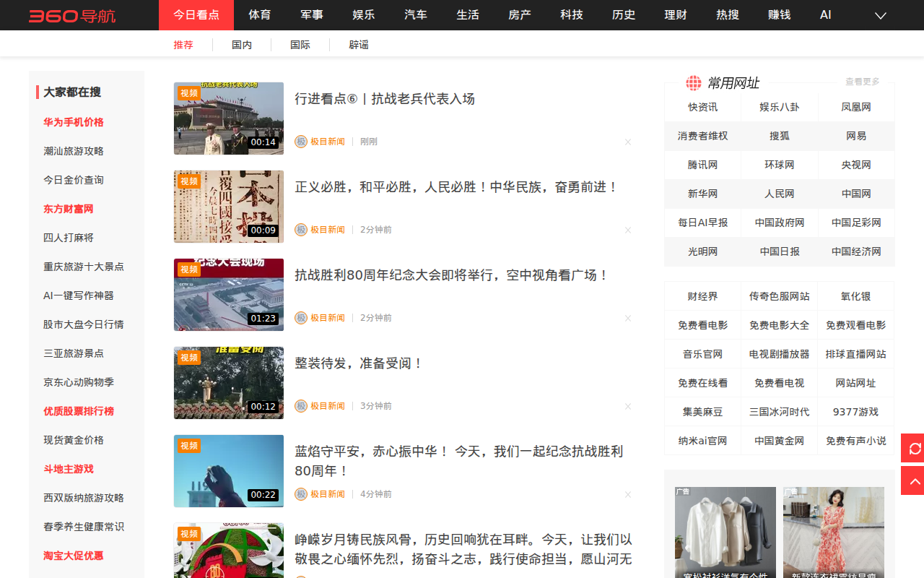Click the 常用网址 globe icon
Image resolution: width=924 pixels, height=578 pixels.
[694, 83]
